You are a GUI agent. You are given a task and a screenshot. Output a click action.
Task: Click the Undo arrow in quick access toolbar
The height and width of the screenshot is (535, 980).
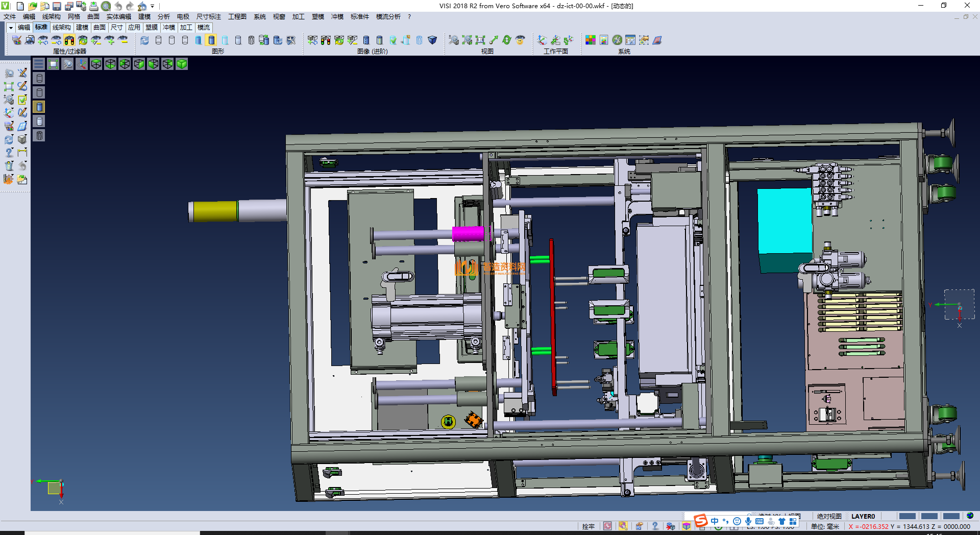click(118, 6)
